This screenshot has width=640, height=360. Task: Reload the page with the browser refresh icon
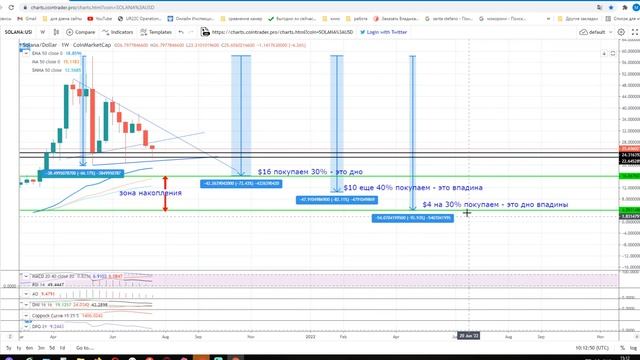pos(11,7)
